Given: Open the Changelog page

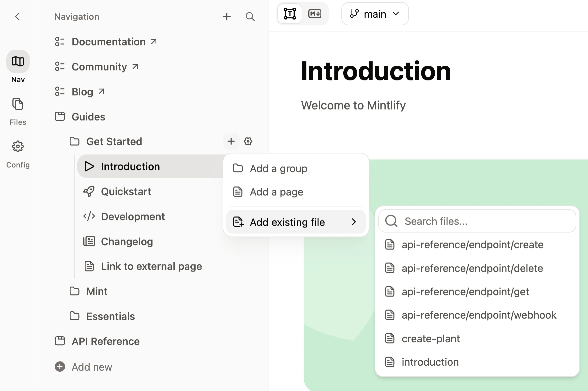Looking at the screenshot, I should click(x=127, y=241).
